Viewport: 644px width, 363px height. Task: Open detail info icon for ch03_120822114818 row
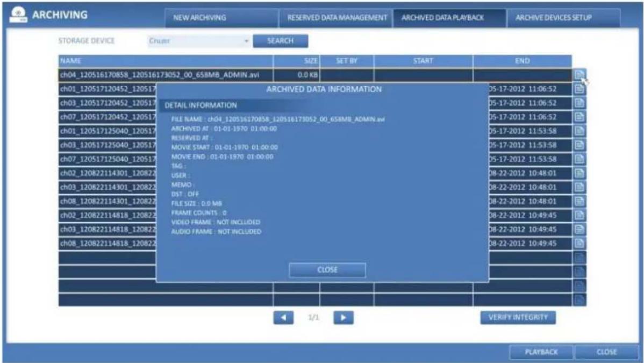579,229
